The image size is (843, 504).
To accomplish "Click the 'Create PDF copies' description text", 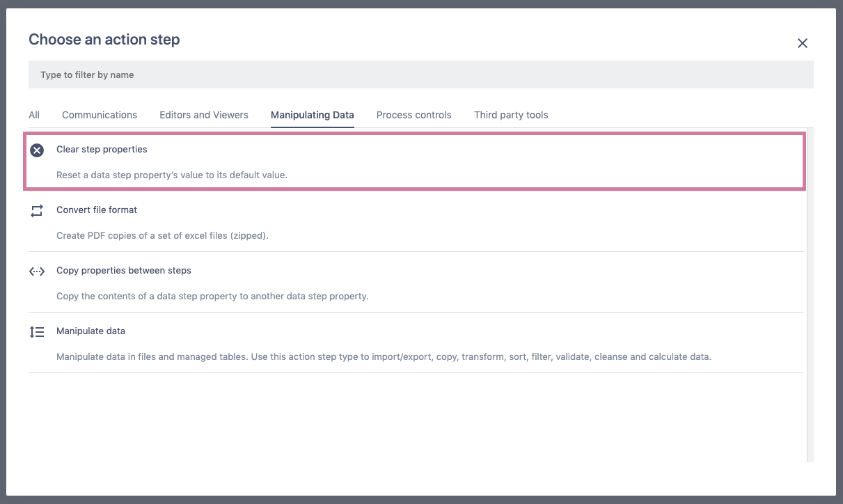I will (x=162, y=235).
